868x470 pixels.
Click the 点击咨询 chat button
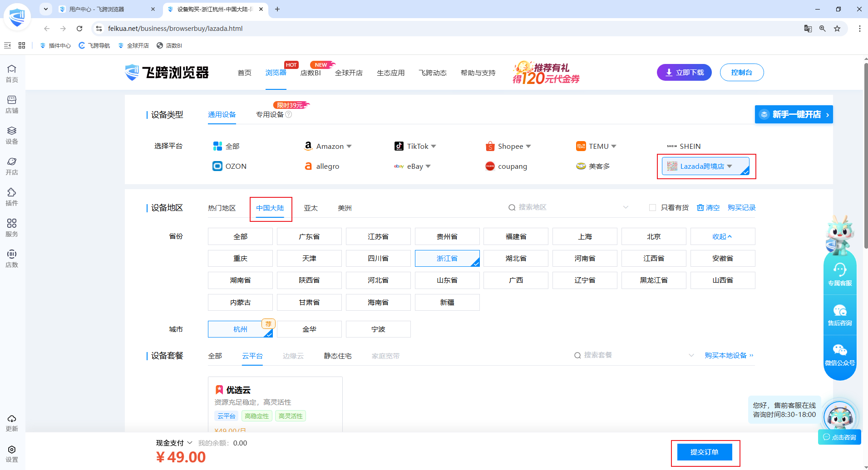tap(840, 437)
